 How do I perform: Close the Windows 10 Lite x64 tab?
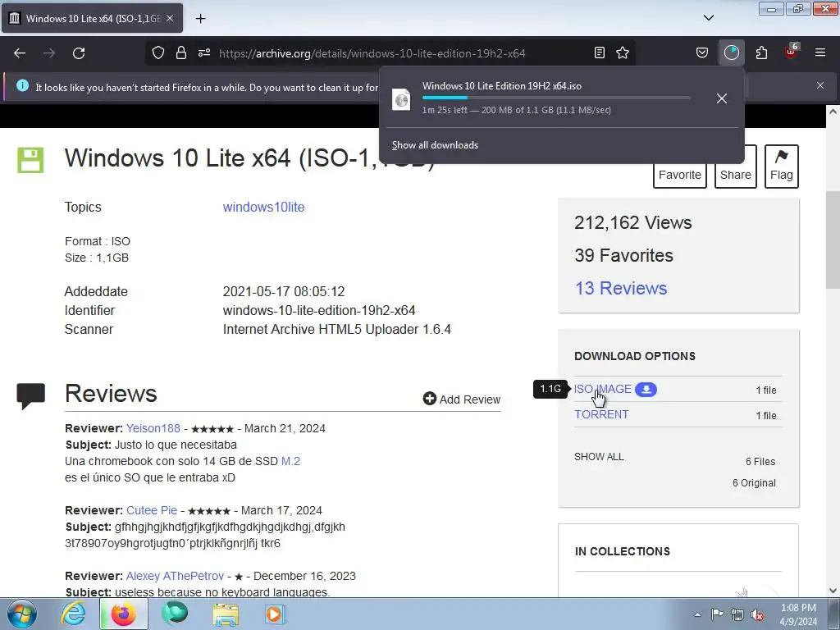170,18
